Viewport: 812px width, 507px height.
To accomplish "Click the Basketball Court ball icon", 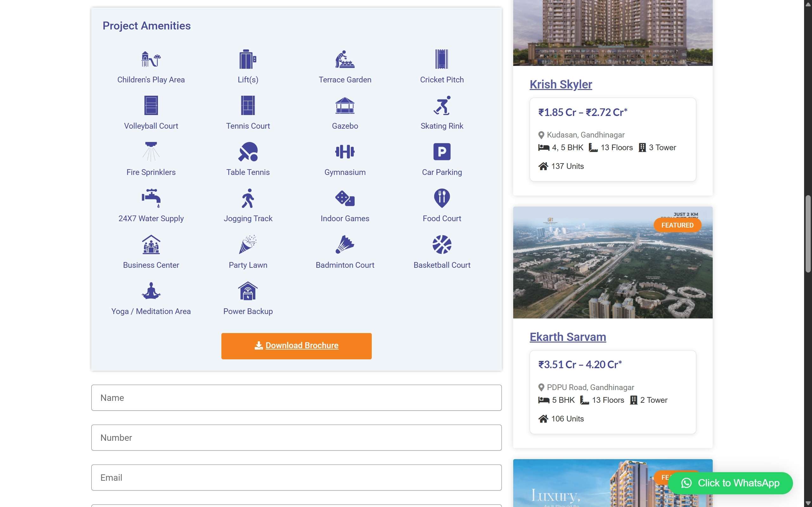I will [x=442, y=244].
